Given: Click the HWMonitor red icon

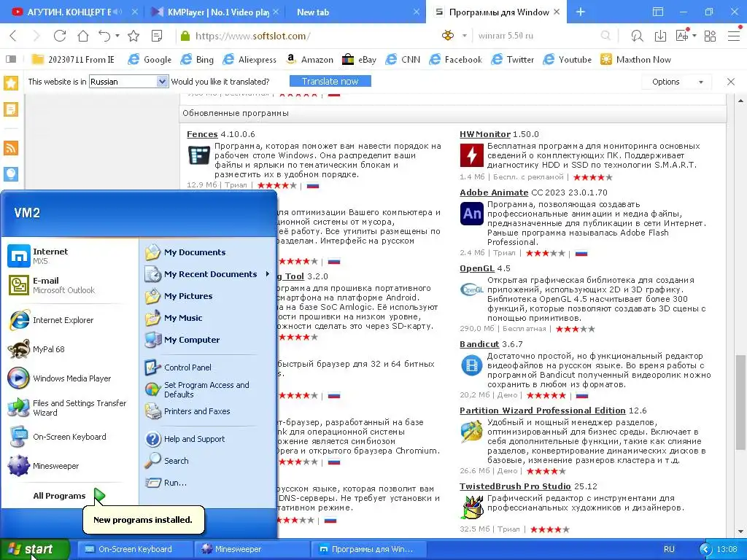Looking at the screenshot, I should pos(472,155).
